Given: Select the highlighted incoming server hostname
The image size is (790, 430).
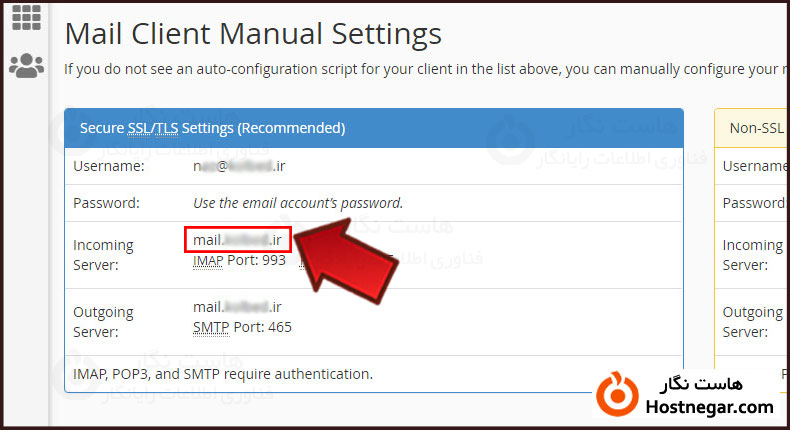Looking at the screenshot, I should coord(238,240).
